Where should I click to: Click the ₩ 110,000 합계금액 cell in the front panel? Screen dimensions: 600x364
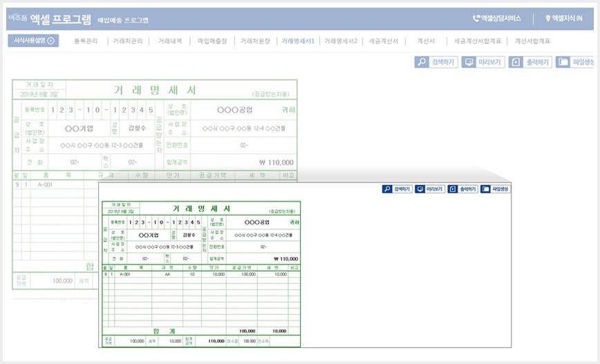coord(263,259)
